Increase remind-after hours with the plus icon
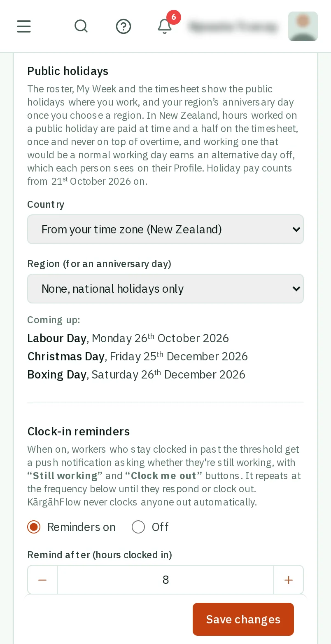 pos(289,580)
